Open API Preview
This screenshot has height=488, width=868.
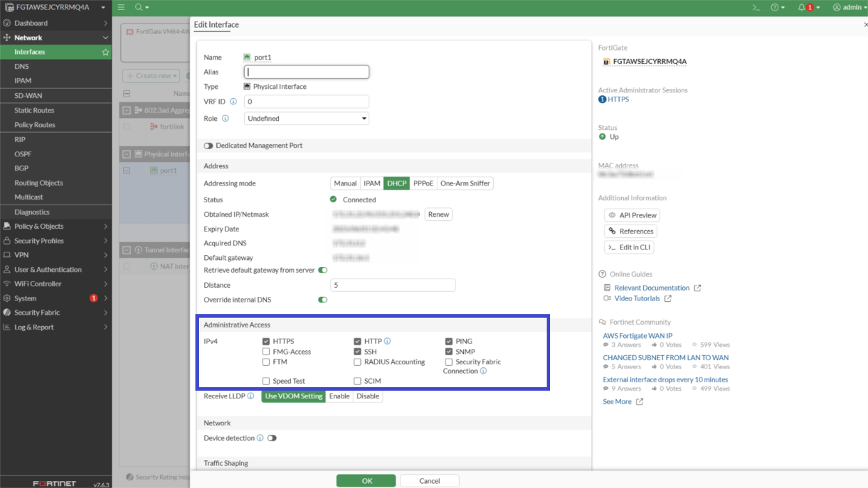pos(632,215)
